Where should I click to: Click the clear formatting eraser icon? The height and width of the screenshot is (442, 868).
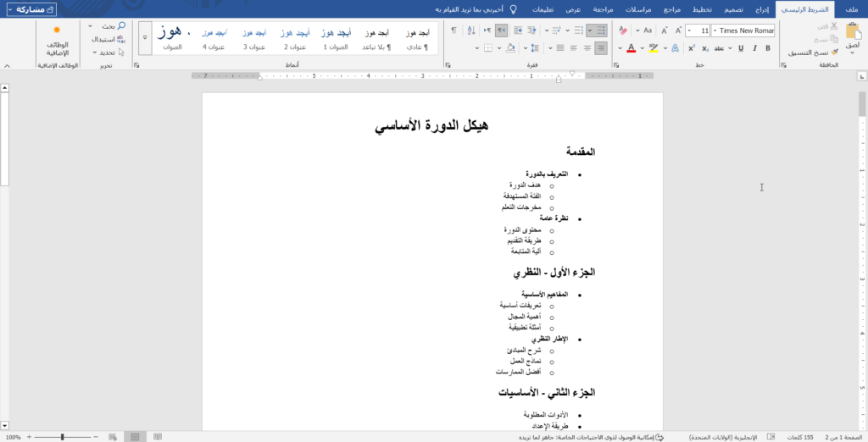[622, 30]
